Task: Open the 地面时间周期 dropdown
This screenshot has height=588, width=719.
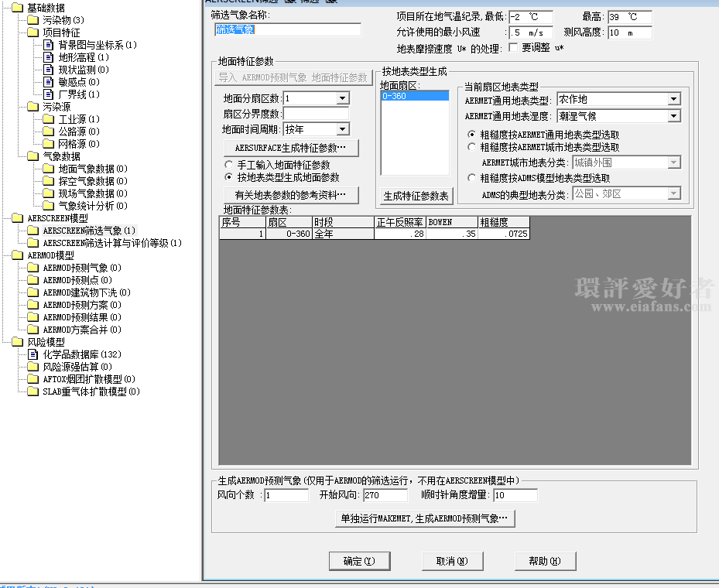Action: (x=342, y=129)
